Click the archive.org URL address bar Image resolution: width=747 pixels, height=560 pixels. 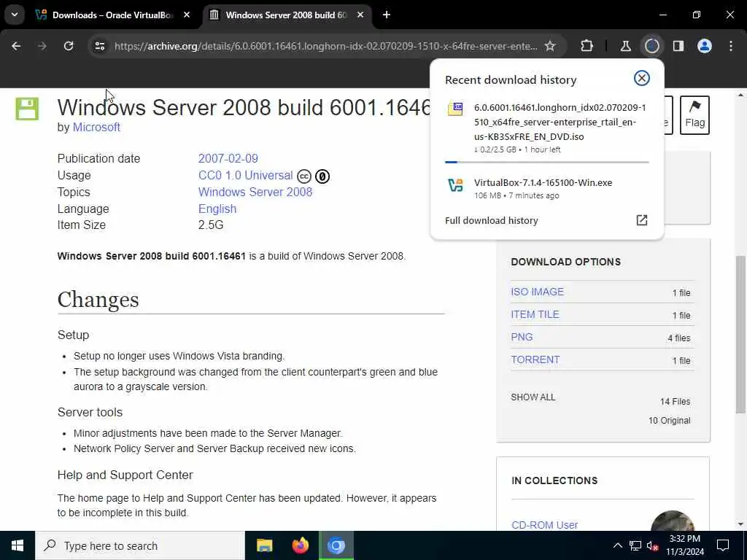[x=325, y=46]
